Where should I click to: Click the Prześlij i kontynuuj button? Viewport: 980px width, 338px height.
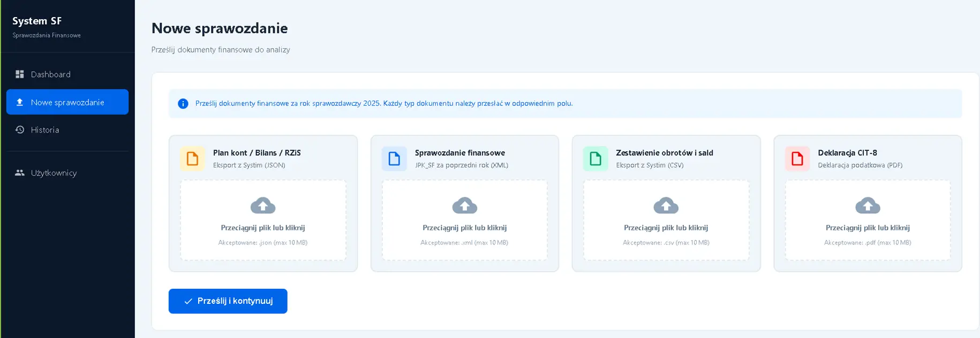coord(228,301)
